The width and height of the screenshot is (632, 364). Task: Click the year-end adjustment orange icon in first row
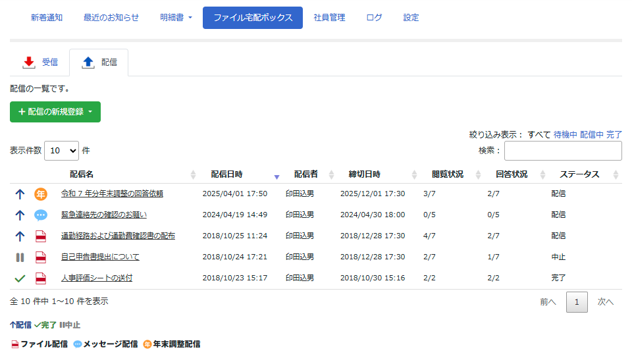pyautogui.click(x=41, y=194)
